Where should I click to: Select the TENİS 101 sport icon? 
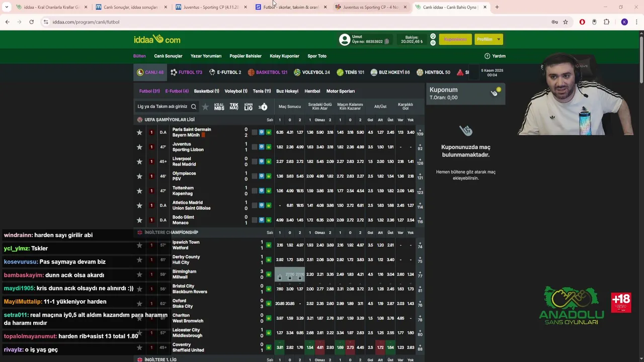pyautogui.click(x=340, y=72)
